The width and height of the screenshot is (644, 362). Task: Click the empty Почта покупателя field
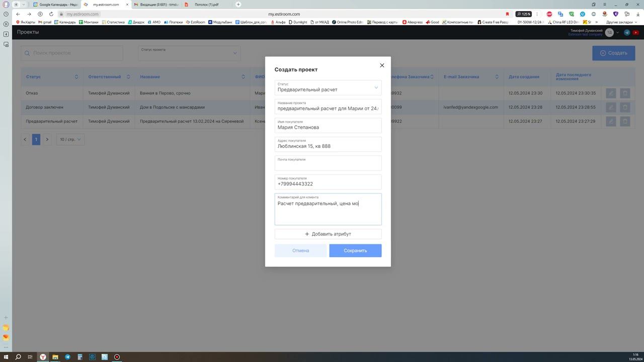click(328, 163)
